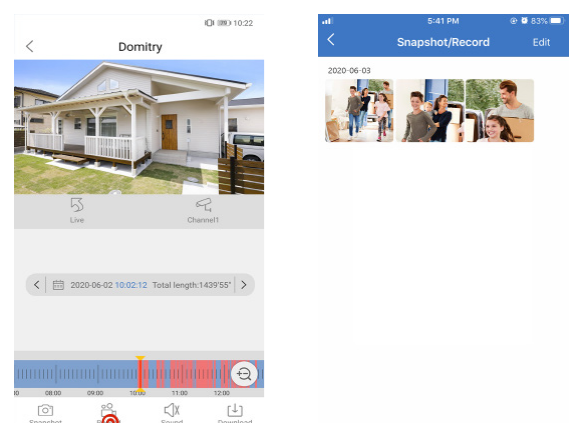583x437 pixels.
Task: Go to next day with right chevron
Action: click(244, 285)
